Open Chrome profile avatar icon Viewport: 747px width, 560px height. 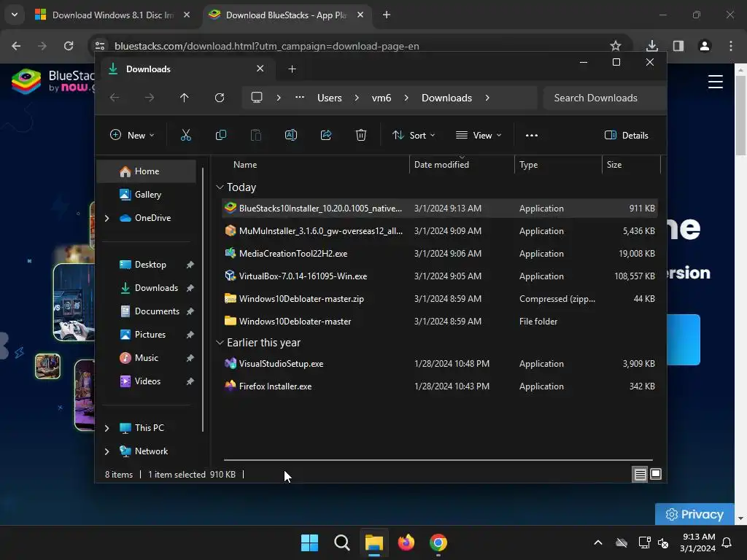click(x=705, y=46)
